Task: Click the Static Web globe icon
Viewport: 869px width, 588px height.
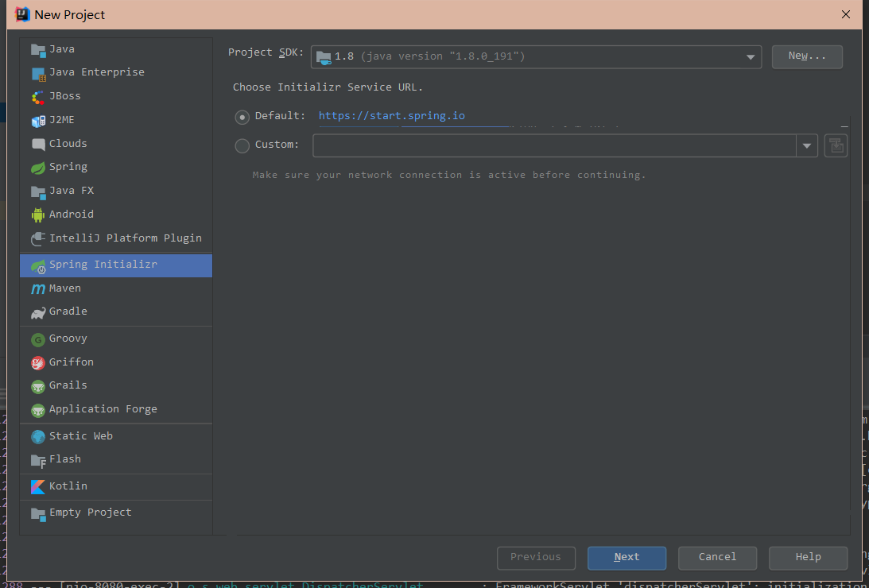Action: pos(38,437)
